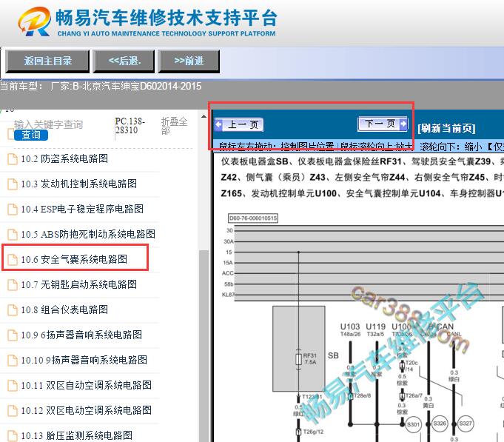
Task: Click the document icon beside 10.4 ESP电子稳定程序电路图
Action: [x=13, y=210]
